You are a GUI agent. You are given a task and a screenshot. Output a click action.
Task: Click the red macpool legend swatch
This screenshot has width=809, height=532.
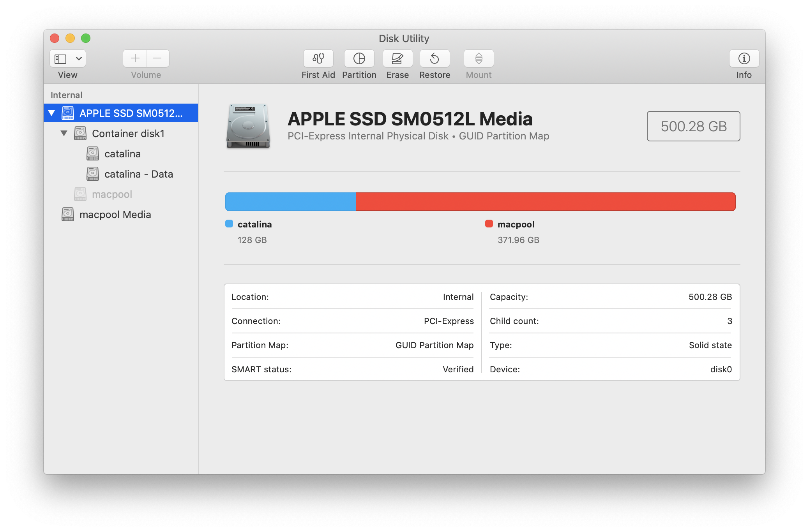tap(489, 224)
